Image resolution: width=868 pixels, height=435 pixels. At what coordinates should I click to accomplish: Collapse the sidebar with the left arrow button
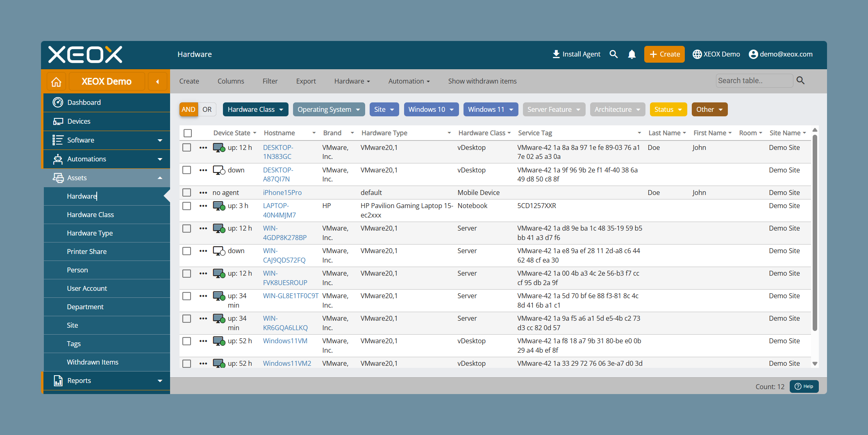157,82
